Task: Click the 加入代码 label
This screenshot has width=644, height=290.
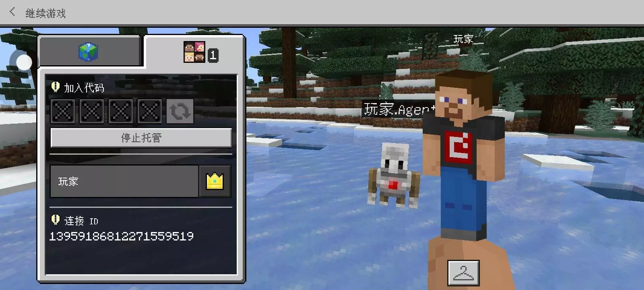Action: 84,87
